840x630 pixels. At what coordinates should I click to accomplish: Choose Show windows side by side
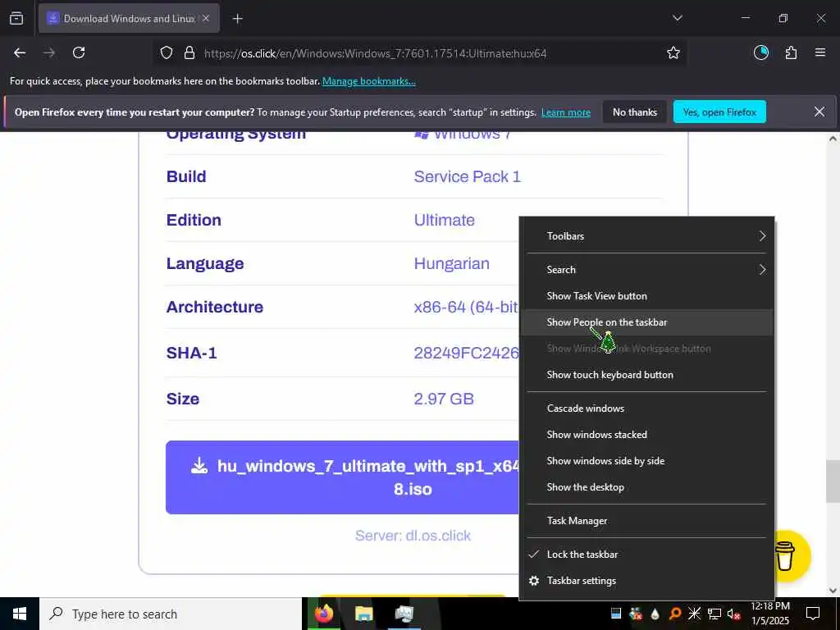point(647,461)
